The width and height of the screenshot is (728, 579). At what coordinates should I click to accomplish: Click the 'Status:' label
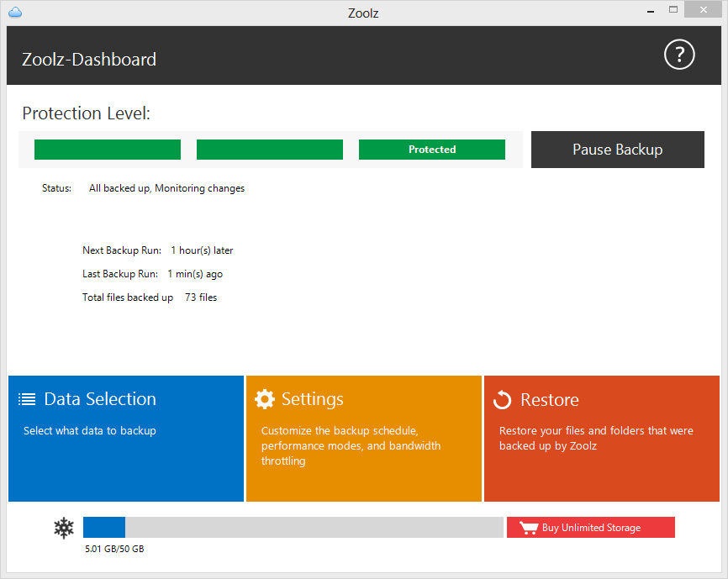pyautogui.click(x=56, y=188)
